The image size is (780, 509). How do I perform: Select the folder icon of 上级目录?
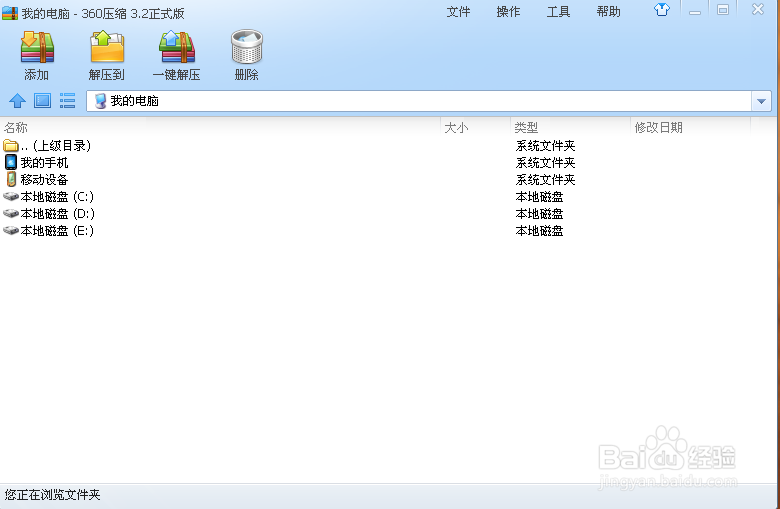[x=10, y=145]
